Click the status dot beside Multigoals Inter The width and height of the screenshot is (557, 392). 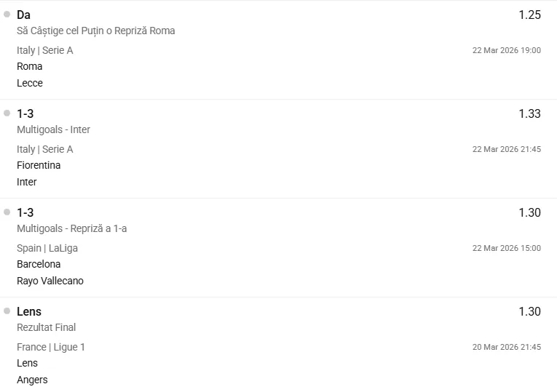click(x=7, y=113)
